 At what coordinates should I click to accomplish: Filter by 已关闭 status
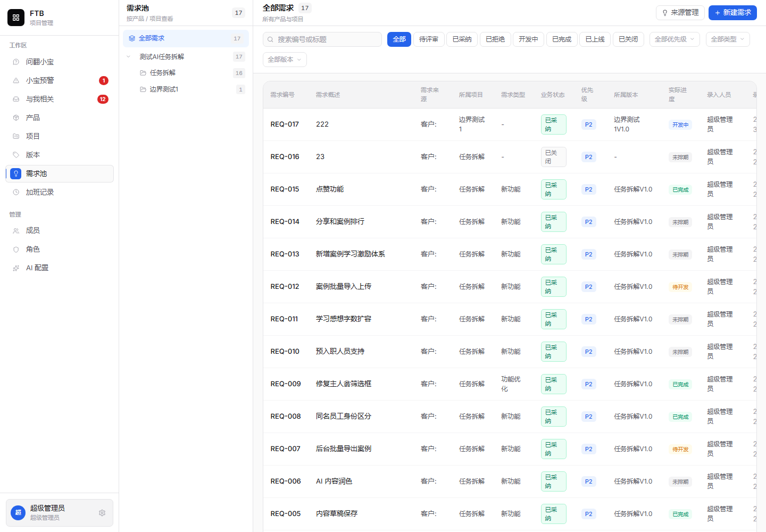point(628,39)
